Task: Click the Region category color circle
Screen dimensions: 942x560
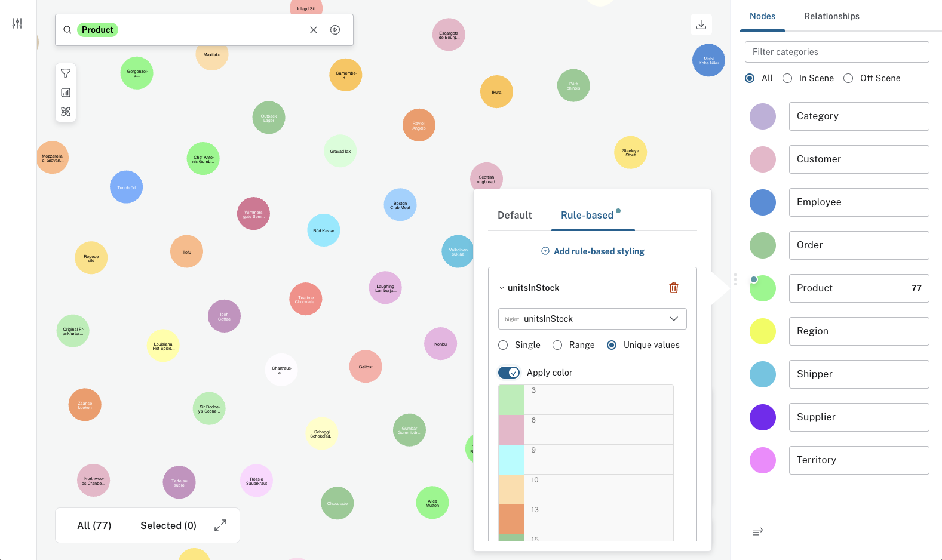Action: [x=763, y=331]
